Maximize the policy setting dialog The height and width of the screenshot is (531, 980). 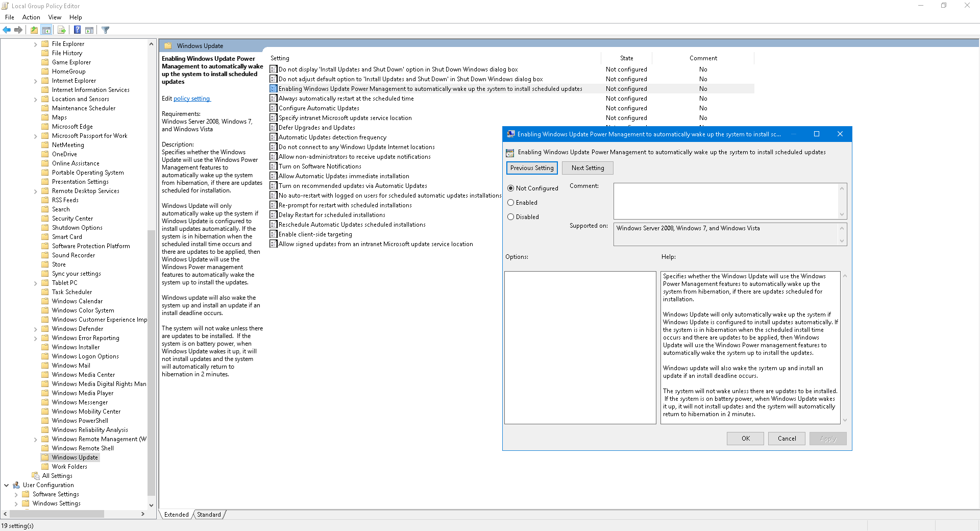(x=817, y=134)
